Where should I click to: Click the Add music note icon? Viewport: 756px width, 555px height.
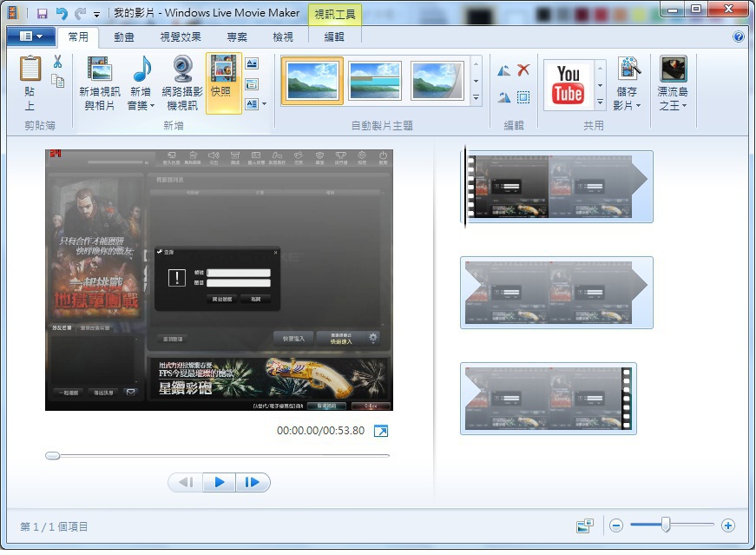pos(141,69)
